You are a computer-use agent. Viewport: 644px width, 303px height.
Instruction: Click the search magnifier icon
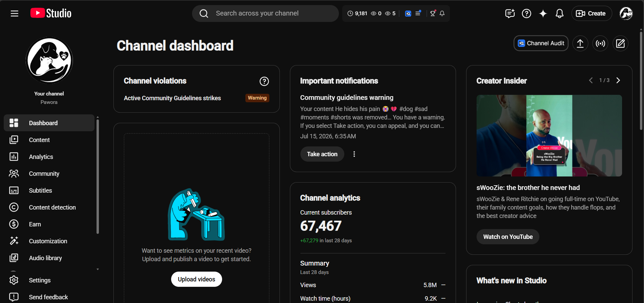coord(204,13)
